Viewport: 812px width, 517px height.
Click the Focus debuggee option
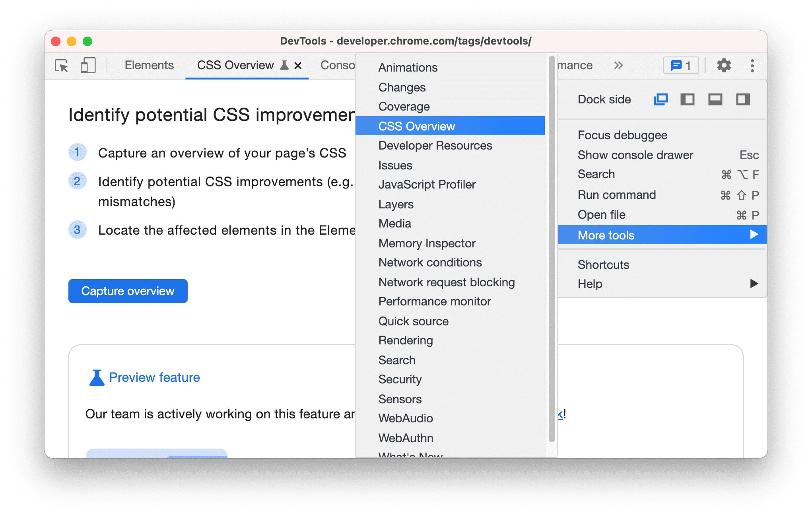[622, 135]
